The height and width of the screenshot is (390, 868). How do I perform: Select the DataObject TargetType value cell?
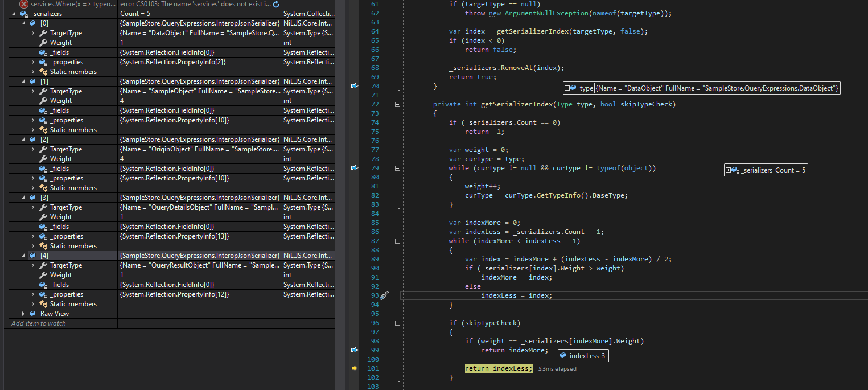click(x=199, y=33)
